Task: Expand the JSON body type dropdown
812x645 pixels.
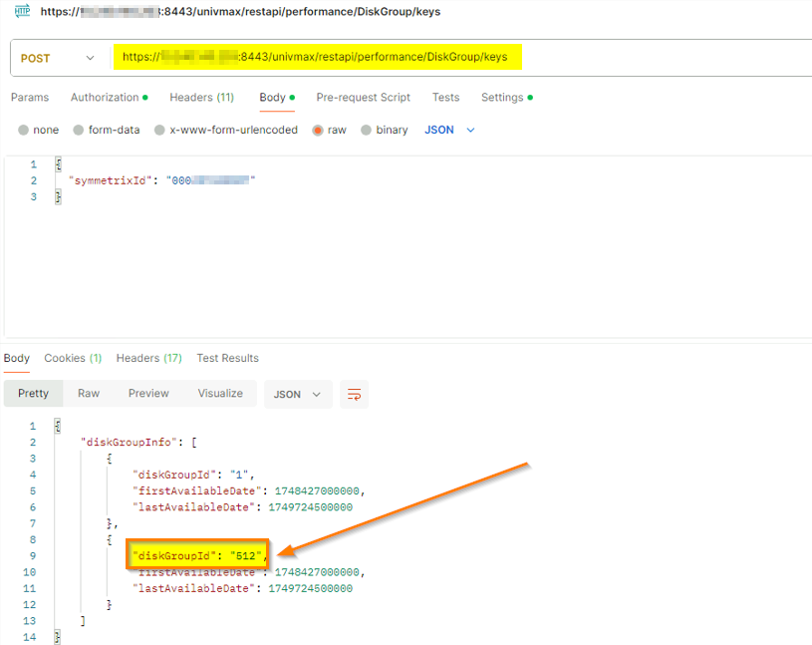Action: click(x=449, y=130)
